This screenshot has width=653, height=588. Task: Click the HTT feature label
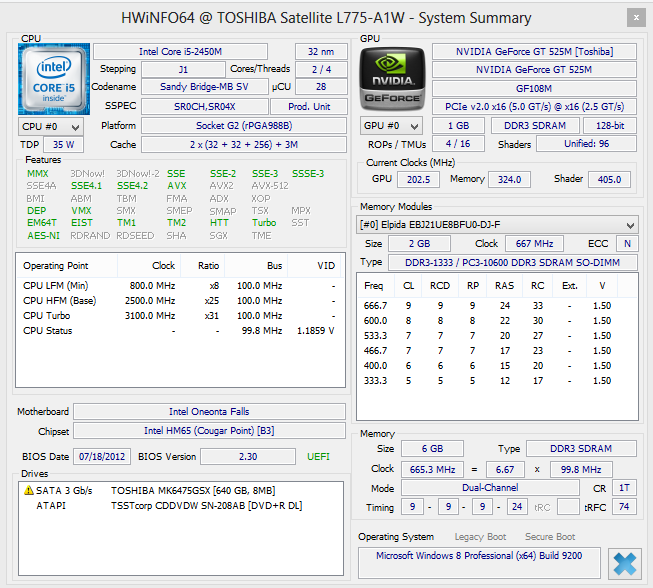click(x=219, y=223)
